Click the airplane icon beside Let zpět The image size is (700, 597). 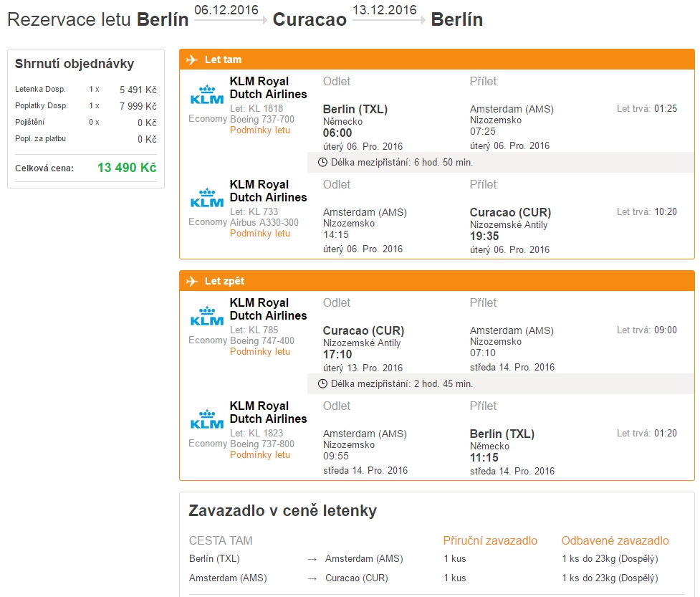[192, 281]
